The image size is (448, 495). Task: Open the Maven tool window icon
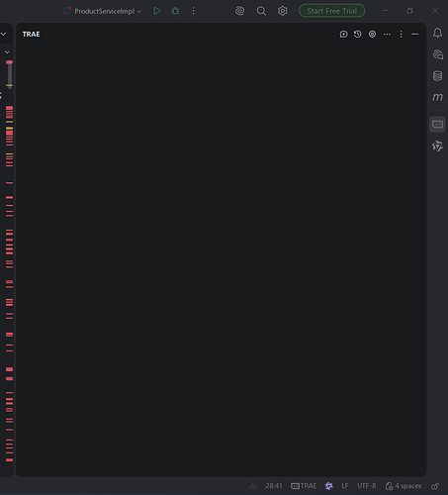click(437, 97)
